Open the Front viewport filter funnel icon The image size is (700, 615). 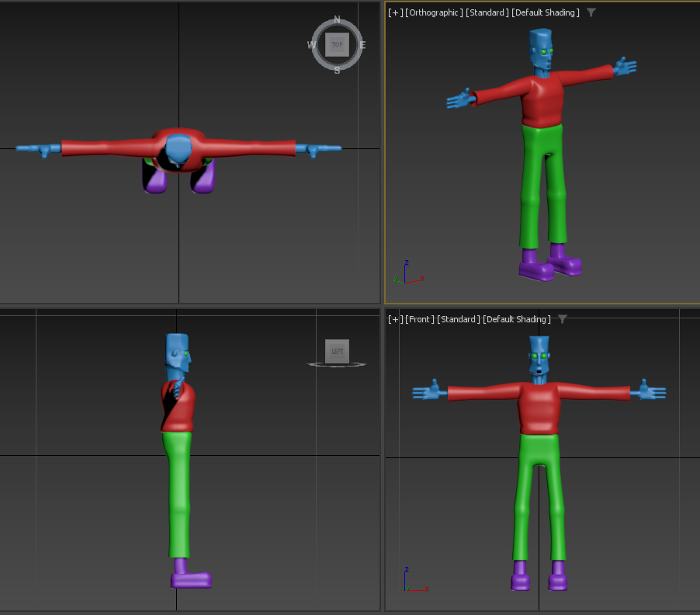pos(563,319)
